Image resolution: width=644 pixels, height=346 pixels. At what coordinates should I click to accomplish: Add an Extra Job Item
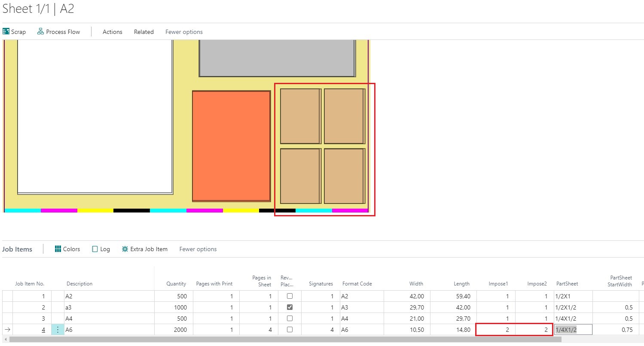[x=144, y=249]
